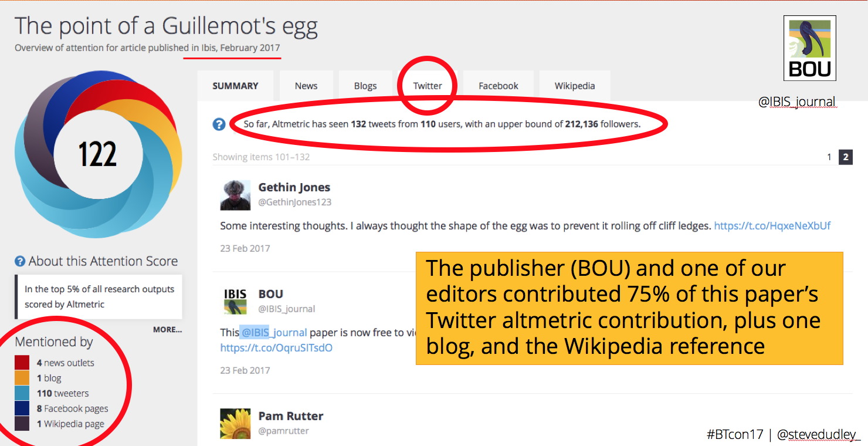
Task: Open the BOU ibis logo image
Action: pyautogui.click(x=809, y=48)
